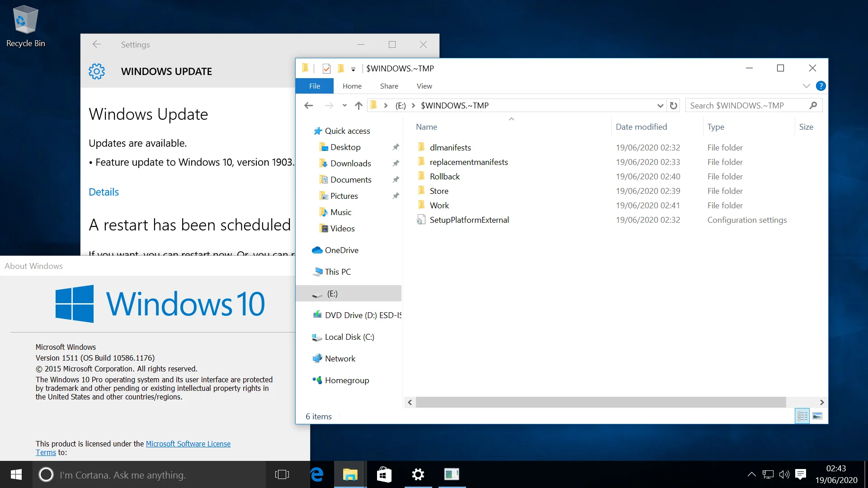Open the recent locations dropdown arrow

(344, 105)
